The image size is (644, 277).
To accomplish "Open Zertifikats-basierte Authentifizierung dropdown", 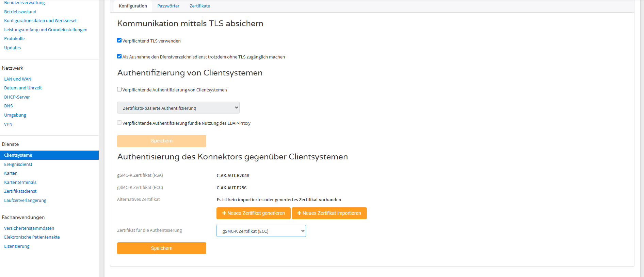I will point(178,108).
